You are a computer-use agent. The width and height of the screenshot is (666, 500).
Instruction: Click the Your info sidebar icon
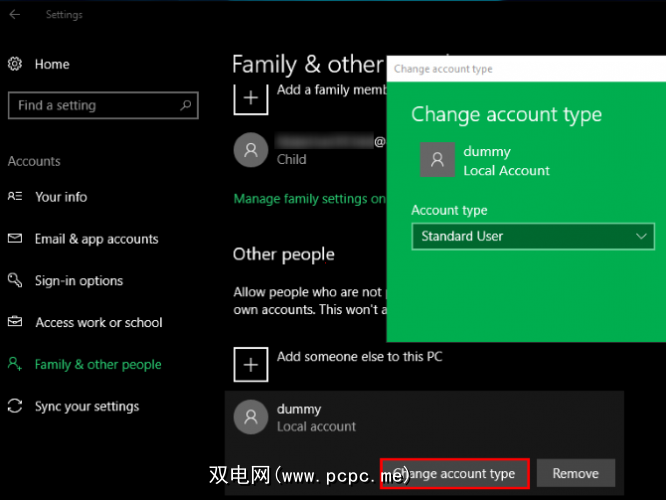[x=15, y=197]
